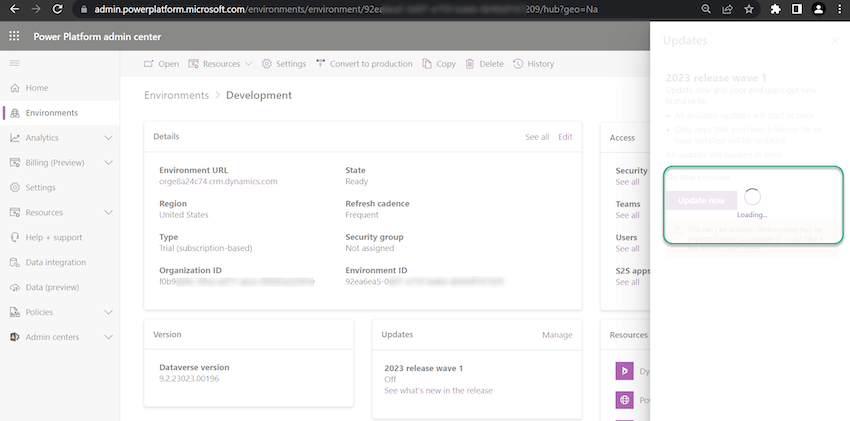The height and width of the screenshot is (421, 850).
Task: Click See what's new in the release
Action: tap(438, 391)
